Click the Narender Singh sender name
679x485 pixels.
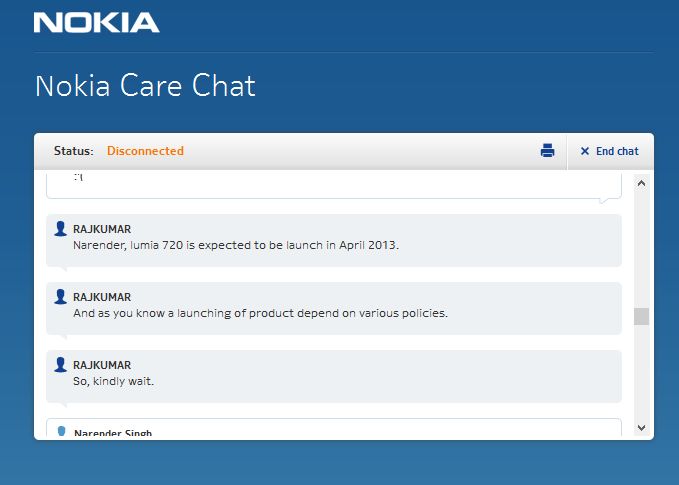click(112, 433)
